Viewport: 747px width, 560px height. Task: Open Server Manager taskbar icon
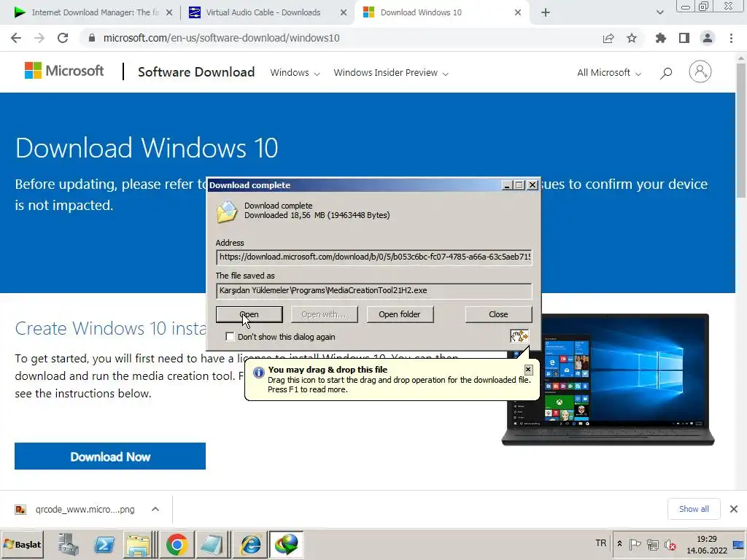pos(68,544)
